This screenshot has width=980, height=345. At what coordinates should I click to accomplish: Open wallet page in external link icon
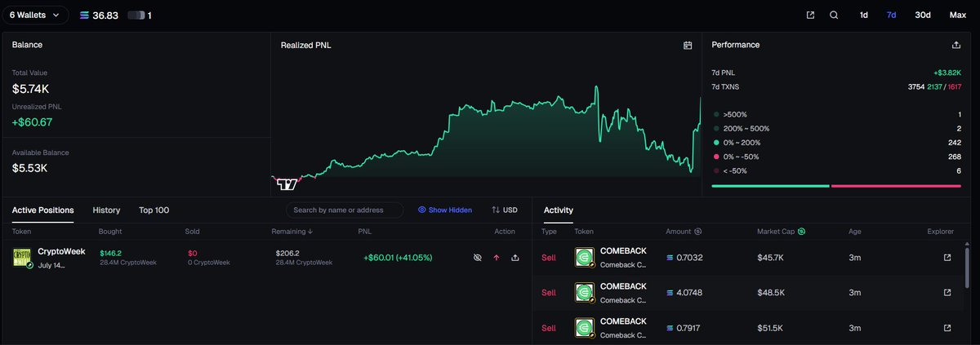point(810,15)
